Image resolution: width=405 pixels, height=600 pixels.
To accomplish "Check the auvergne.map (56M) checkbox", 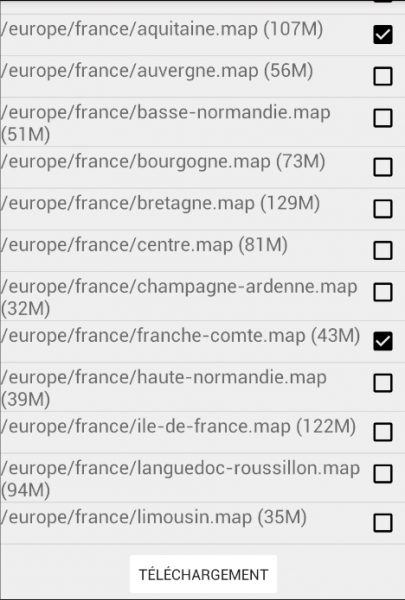I will (383, 76).
